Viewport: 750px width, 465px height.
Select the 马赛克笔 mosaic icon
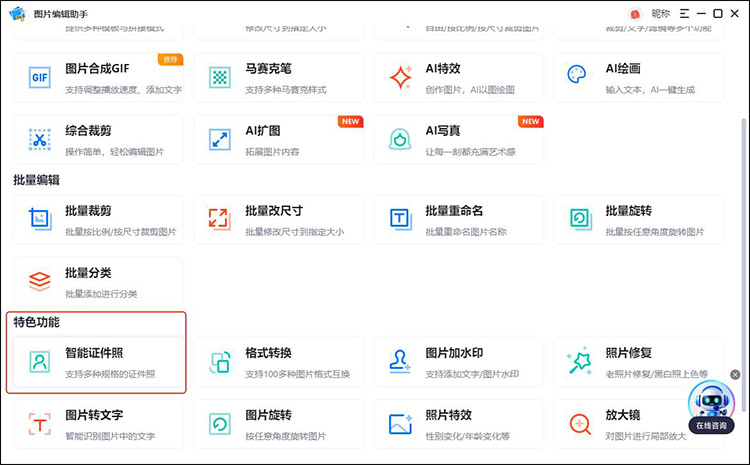coord(220,77)
